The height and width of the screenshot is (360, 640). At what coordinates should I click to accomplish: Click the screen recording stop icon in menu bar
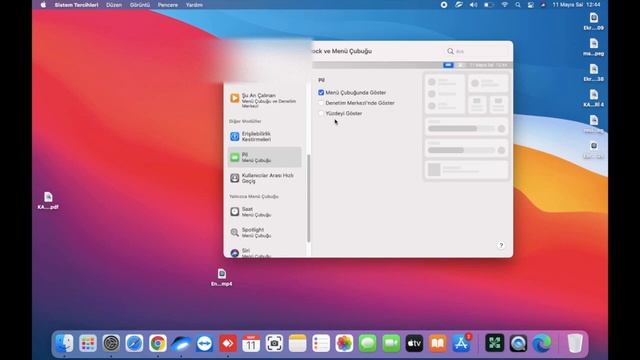(444, 5)
